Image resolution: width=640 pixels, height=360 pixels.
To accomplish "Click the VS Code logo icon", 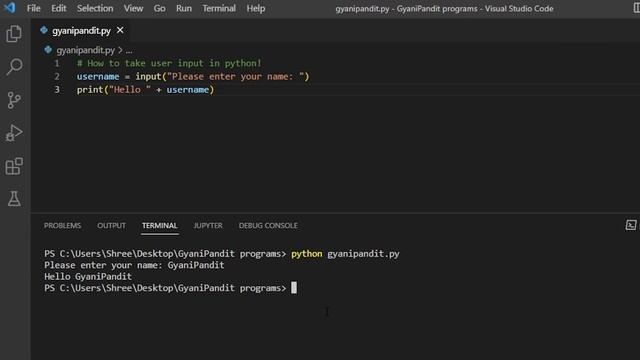I will click(x=9, y=7).
